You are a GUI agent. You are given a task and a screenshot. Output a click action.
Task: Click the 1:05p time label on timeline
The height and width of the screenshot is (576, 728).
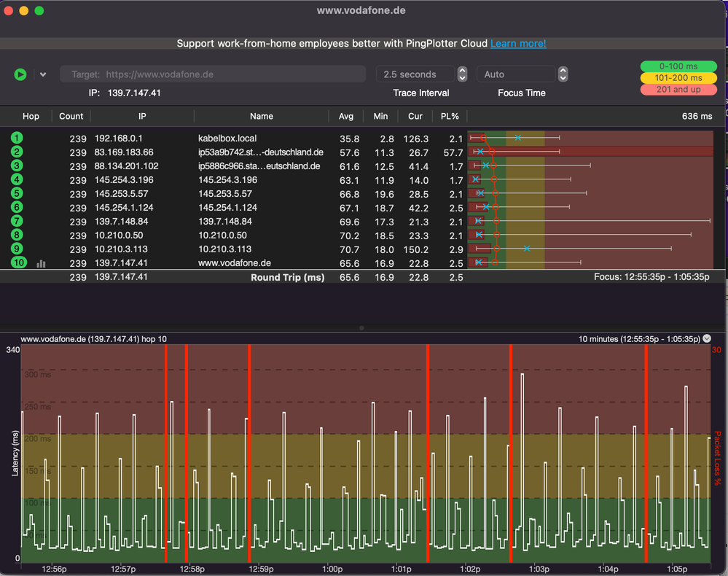pos(677,569)
